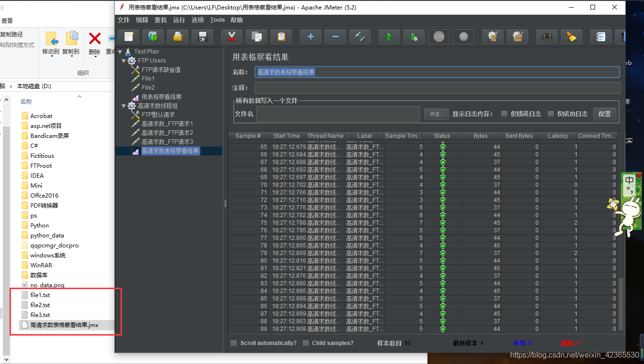Click the Stop test icon
644x364 pixels.
pyautogui.click(x=439, y=36)
